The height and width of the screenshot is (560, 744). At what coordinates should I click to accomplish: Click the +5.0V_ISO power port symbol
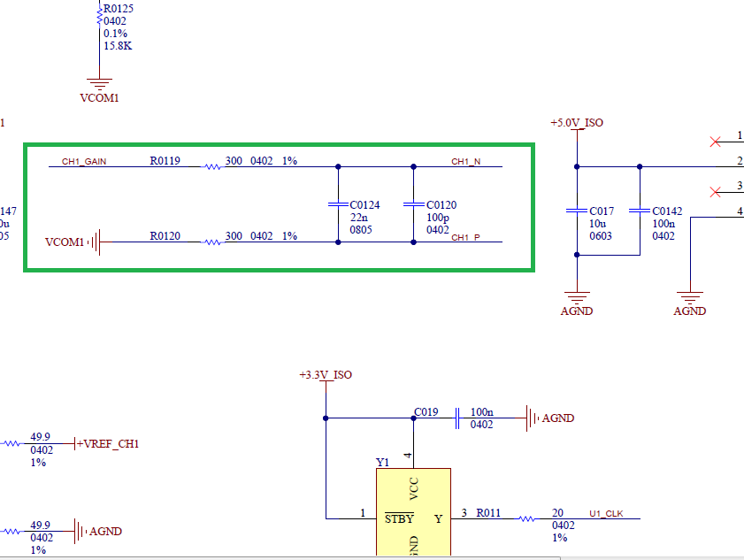(576, 122)
